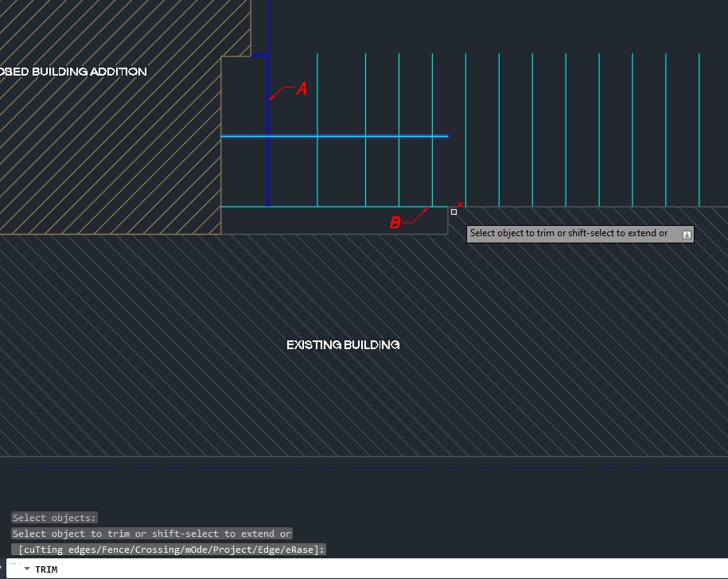The image size is (728, 579).
Task: Choose the Crossing trim option
Action: tap(158, 549)
